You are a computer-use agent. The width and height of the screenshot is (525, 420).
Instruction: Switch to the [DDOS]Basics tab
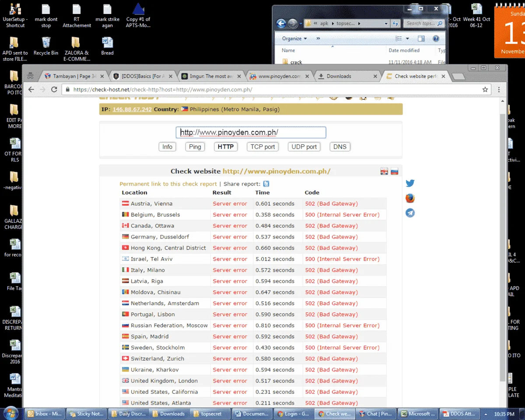[143, 76]
